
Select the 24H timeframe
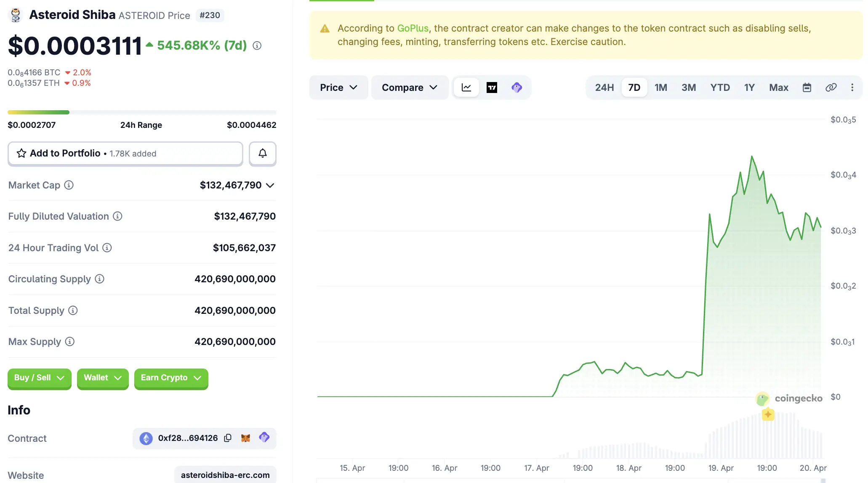click(x=604, y=87)
